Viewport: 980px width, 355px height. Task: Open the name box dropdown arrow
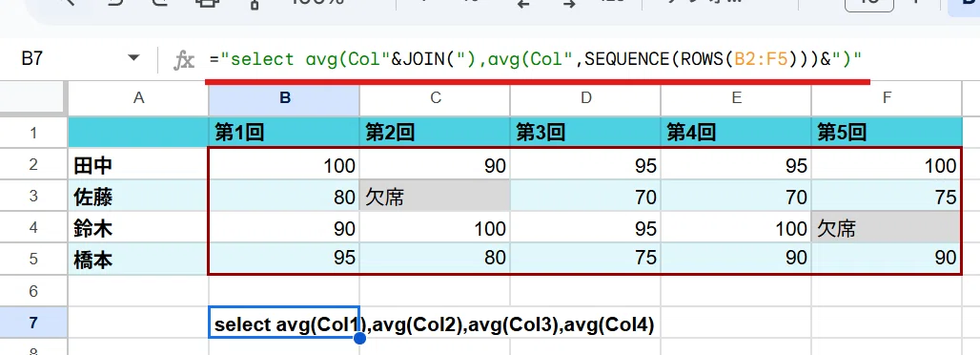(x=133, y=59)
